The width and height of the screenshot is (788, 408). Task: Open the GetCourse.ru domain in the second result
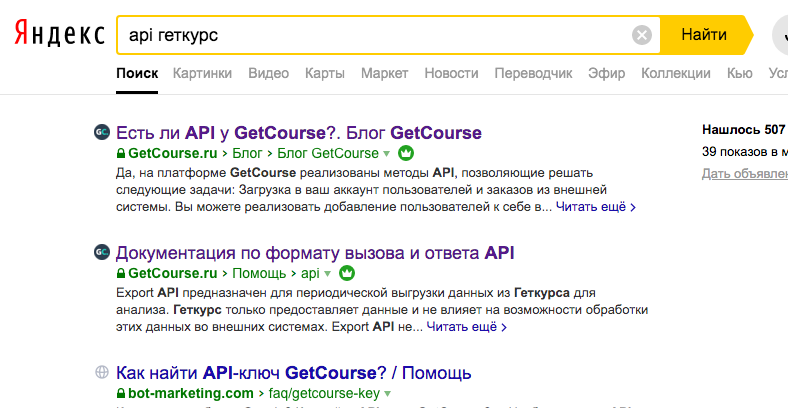(173, 273)
